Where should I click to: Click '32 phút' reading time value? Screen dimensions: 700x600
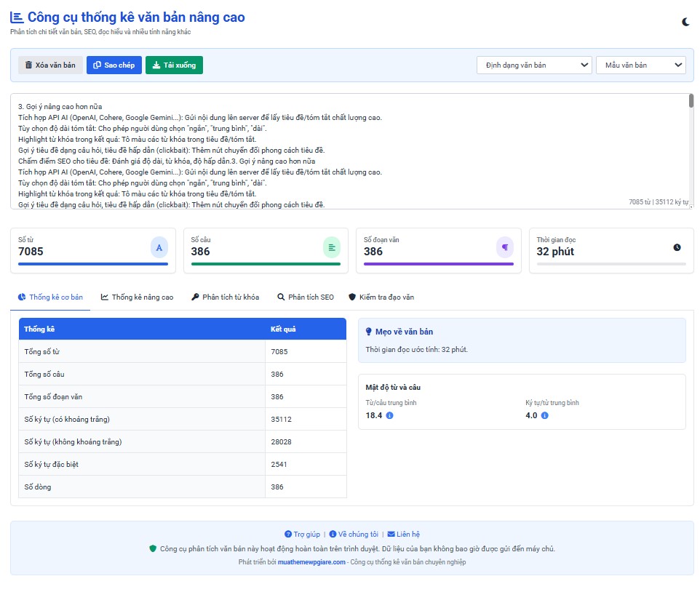[x=555, y=251]
